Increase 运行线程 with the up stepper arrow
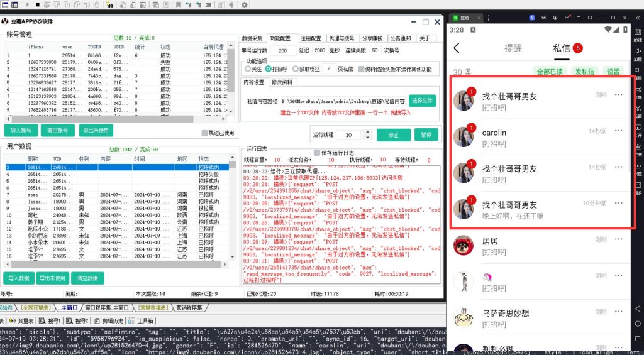This screenshot has width=644, height=355. click(x=367, y=133)
